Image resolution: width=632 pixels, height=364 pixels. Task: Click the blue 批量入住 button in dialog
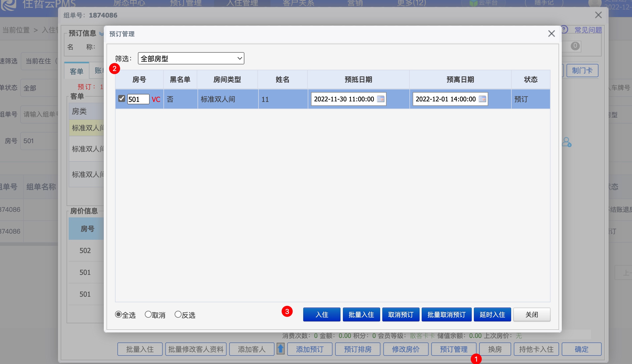(361, 315)
